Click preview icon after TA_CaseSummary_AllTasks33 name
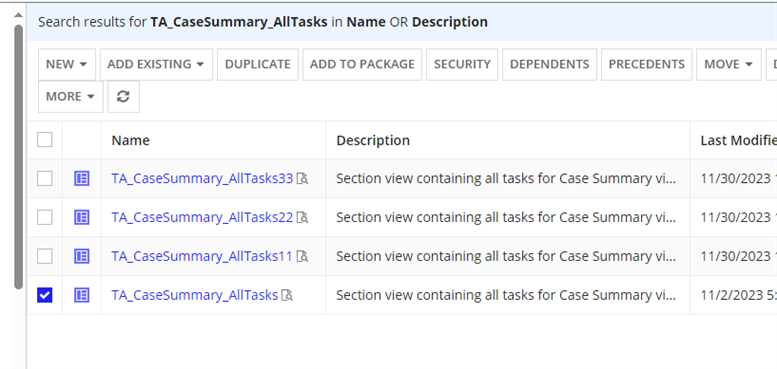 (x=302, y=178)
